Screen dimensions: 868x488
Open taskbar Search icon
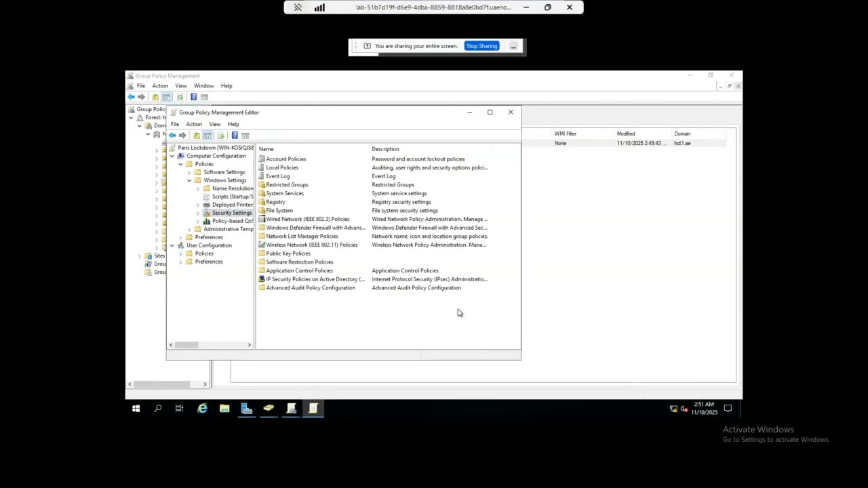pyautogui.click(x=157, y=409)
